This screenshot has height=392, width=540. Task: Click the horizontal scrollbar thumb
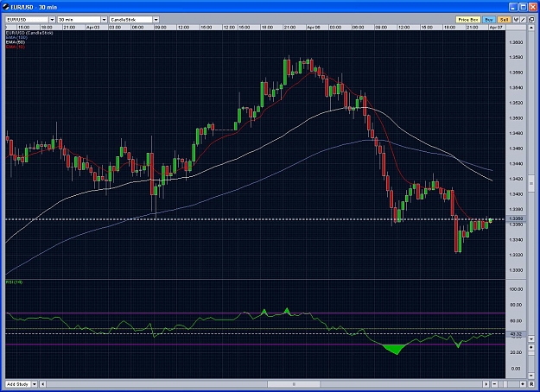294,384
